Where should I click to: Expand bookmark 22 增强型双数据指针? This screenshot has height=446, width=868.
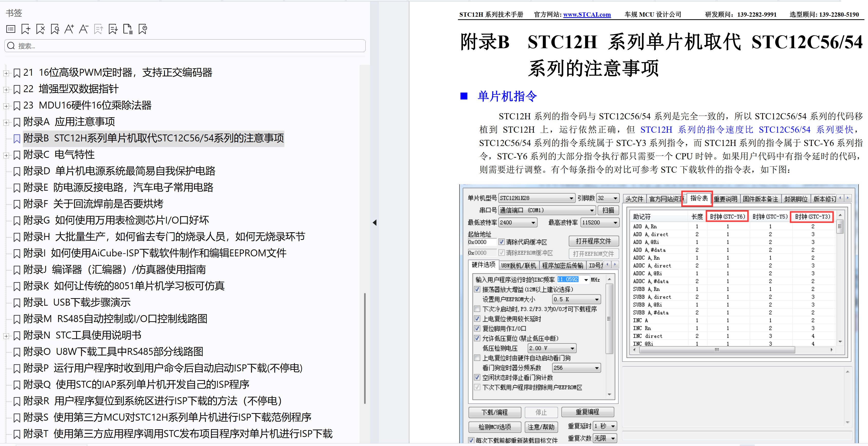(6, 90)
